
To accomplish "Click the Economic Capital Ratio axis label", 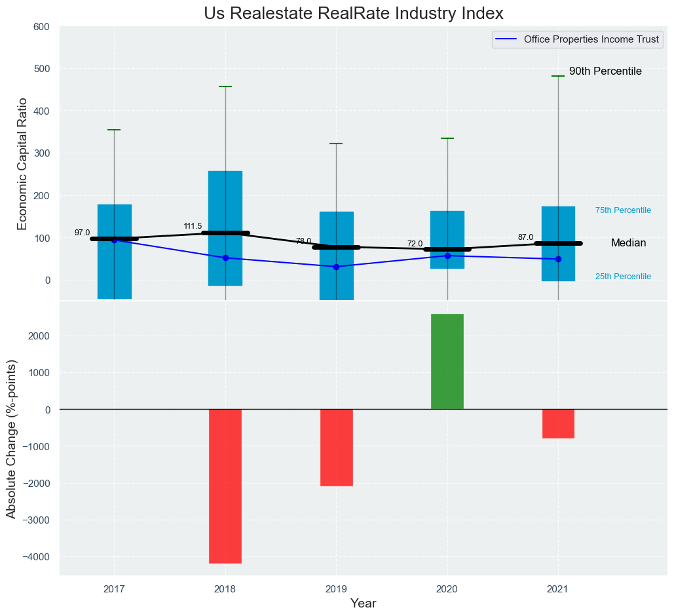I will tap(23, 163).
